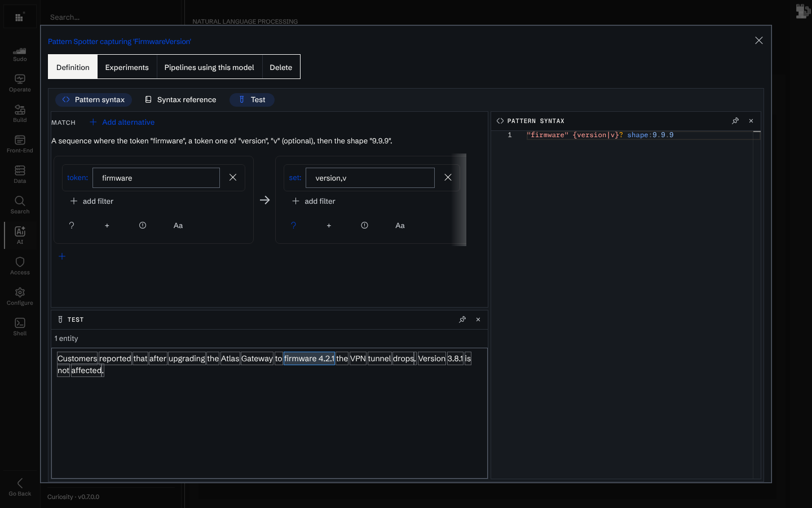Toggle the Pattern syntax panel button

94,99
